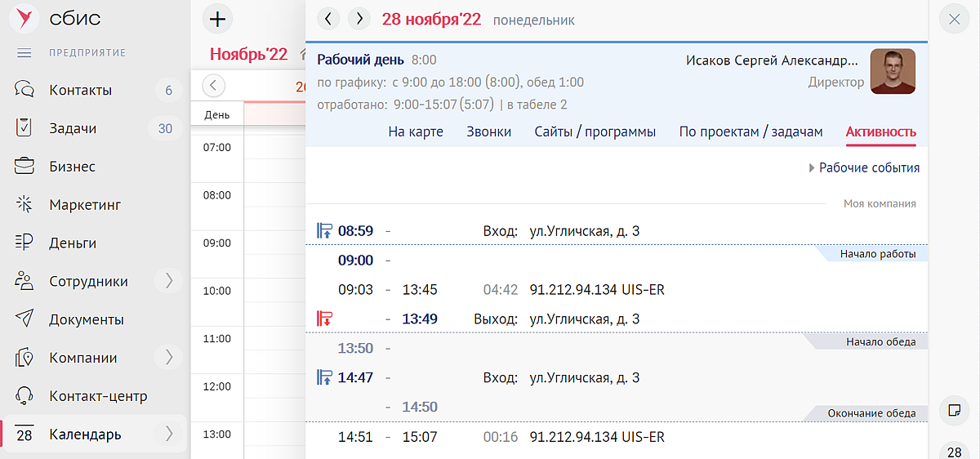Navigate calendar back with small left arrow

tap(213, 85)
